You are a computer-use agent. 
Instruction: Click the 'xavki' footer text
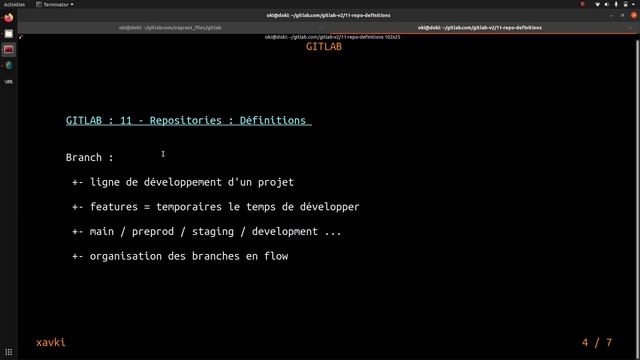click(51, 342)
